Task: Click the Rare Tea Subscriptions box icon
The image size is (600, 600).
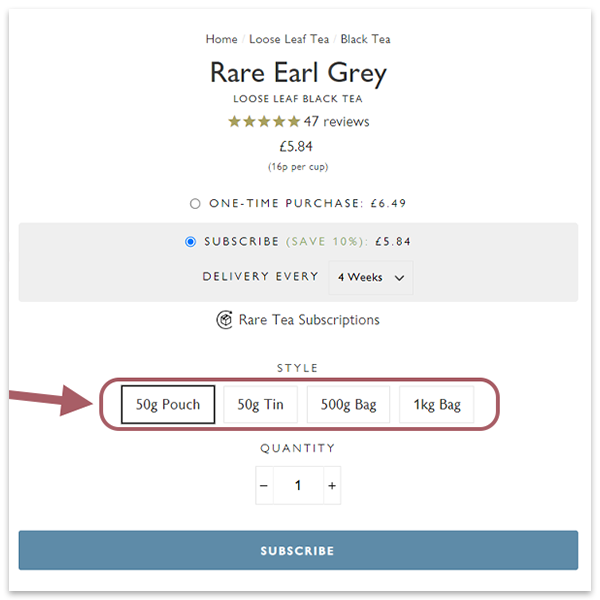Action: [224, 320]
